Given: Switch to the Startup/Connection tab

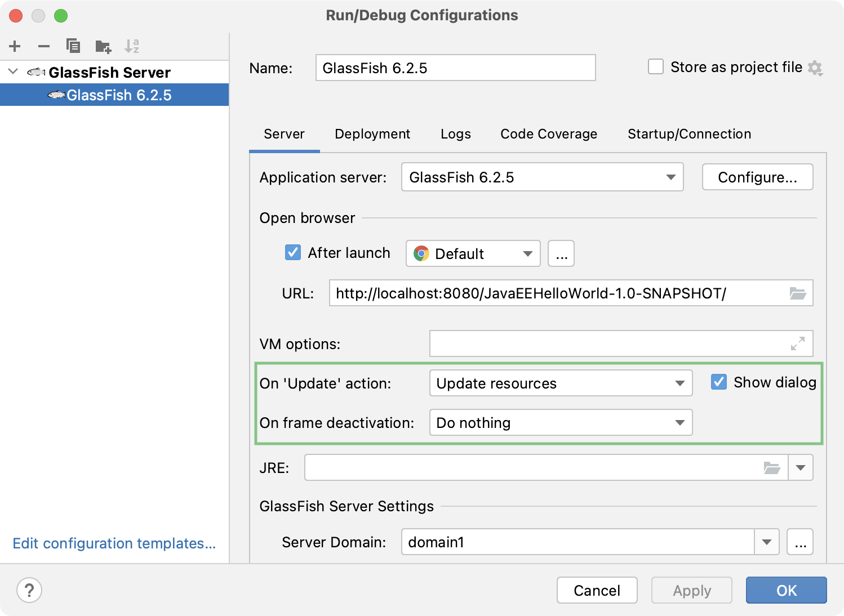Looking at the screenshot, I should click(690, 134).
